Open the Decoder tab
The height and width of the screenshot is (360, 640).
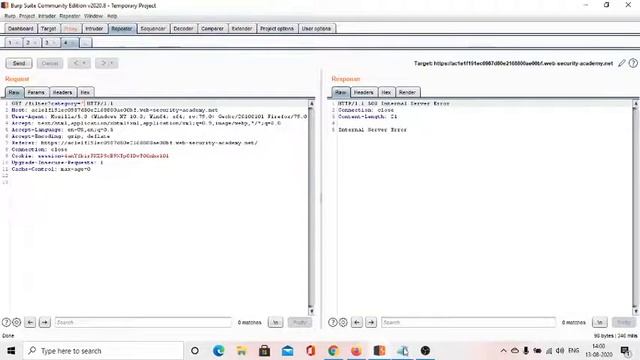183,29
